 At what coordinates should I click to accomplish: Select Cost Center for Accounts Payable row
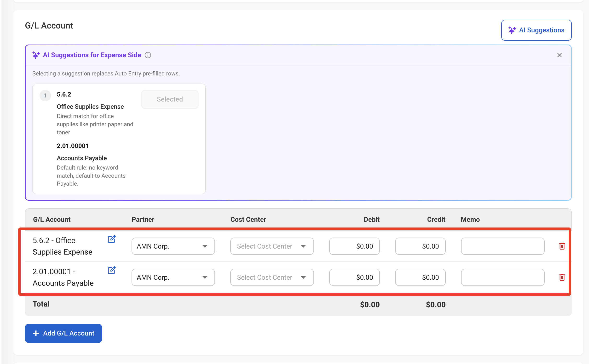[272, 277]
